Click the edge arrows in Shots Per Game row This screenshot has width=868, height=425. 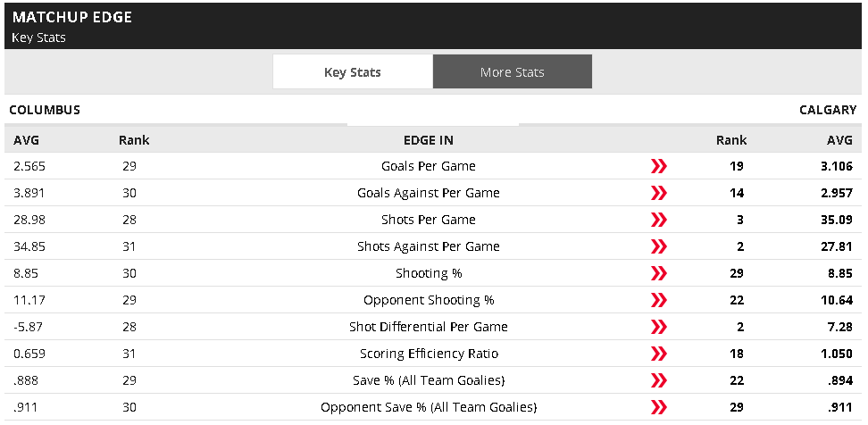tap(659, 220)
